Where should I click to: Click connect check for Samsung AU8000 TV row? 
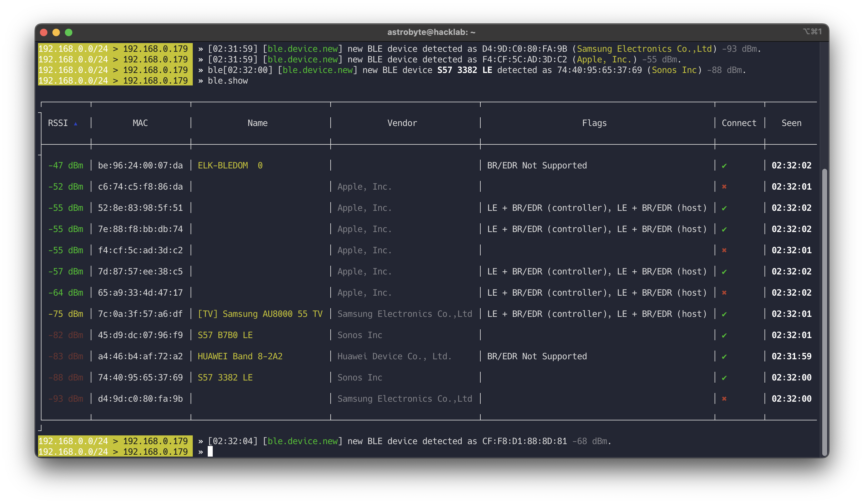tap(724, 314)
